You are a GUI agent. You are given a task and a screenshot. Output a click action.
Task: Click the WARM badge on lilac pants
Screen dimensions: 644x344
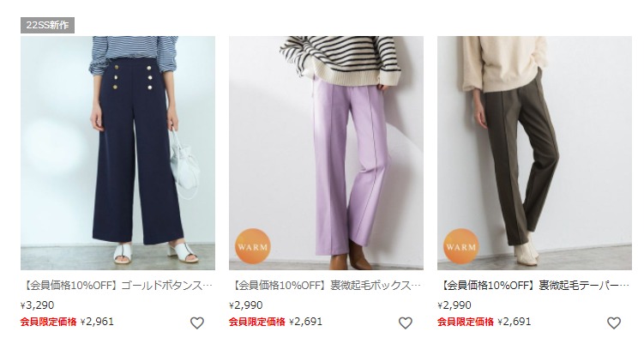click(253, 246)
